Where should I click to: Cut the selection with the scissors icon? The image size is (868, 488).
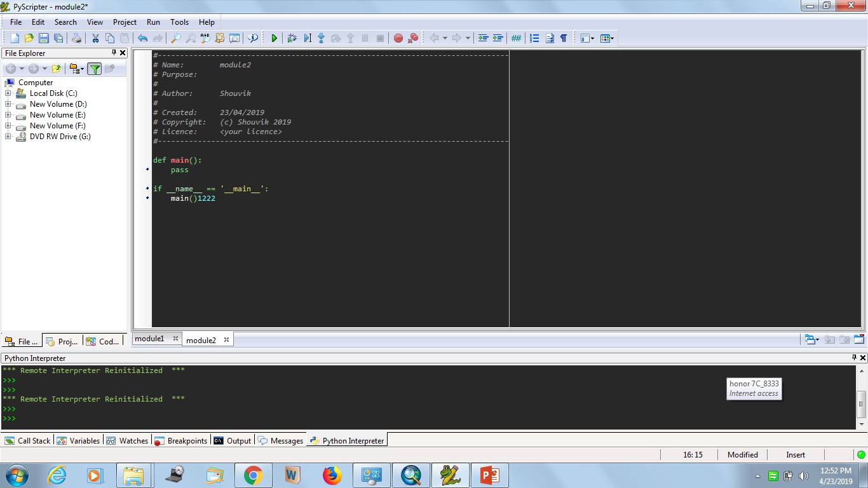[x=95, y=38]
